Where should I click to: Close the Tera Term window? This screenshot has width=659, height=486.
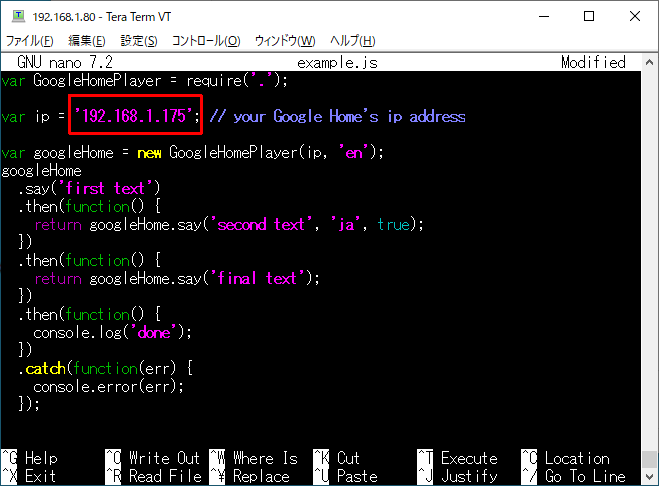click(635, 16)
